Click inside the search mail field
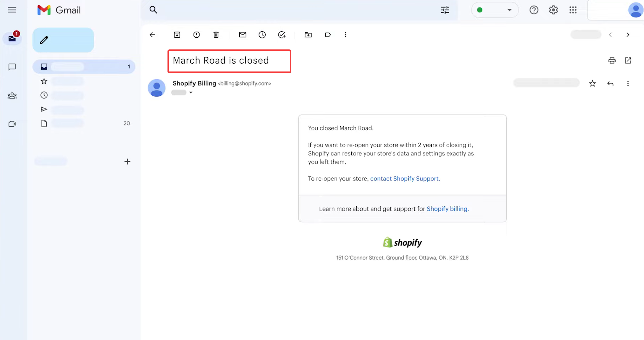 pos(295,10)
